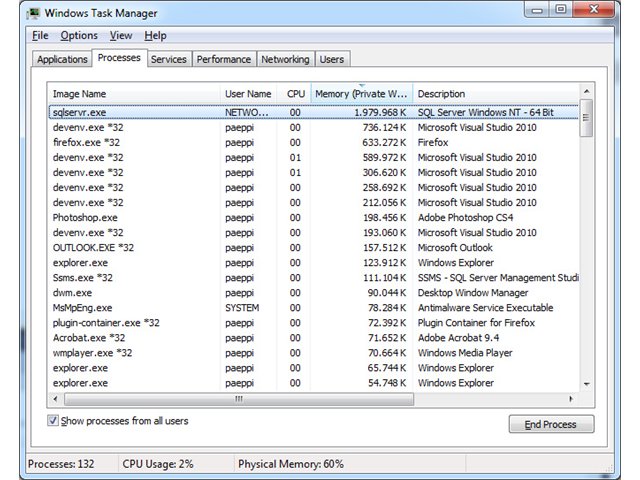The image size is (640, 480).
Task: Open the View menu
Action: [121, 36]
